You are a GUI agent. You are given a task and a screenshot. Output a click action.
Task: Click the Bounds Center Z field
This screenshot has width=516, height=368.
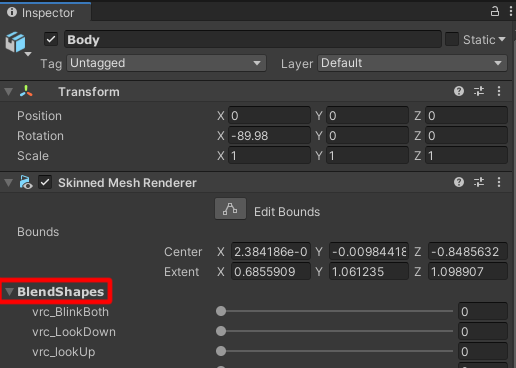click(468, 252)
